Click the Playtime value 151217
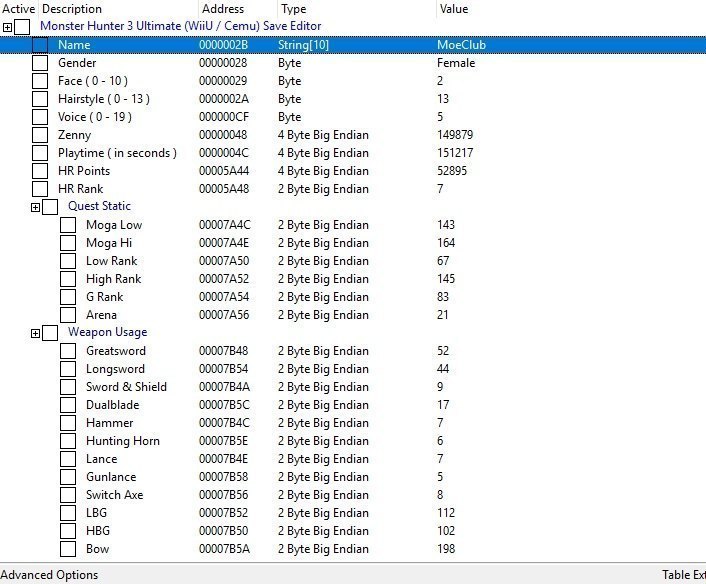Viewport: 706px width, 584px height. 455,153
